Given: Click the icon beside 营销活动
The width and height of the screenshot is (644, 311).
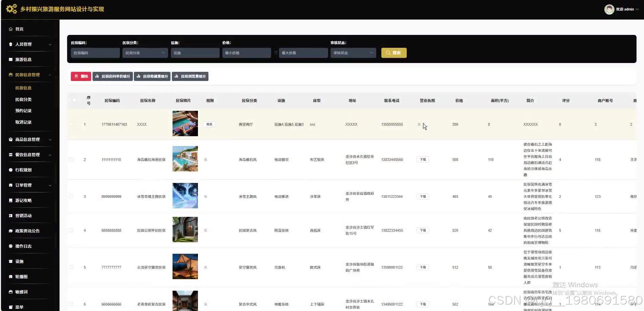Looking at the screenshot, I should pyautogui.click(x=11, y=216).
